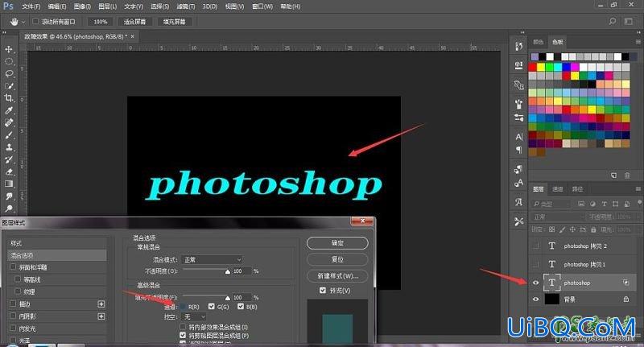Select the Elliptical Marquee tool
The width and height of the screenshot is (644, 347).
9,62
